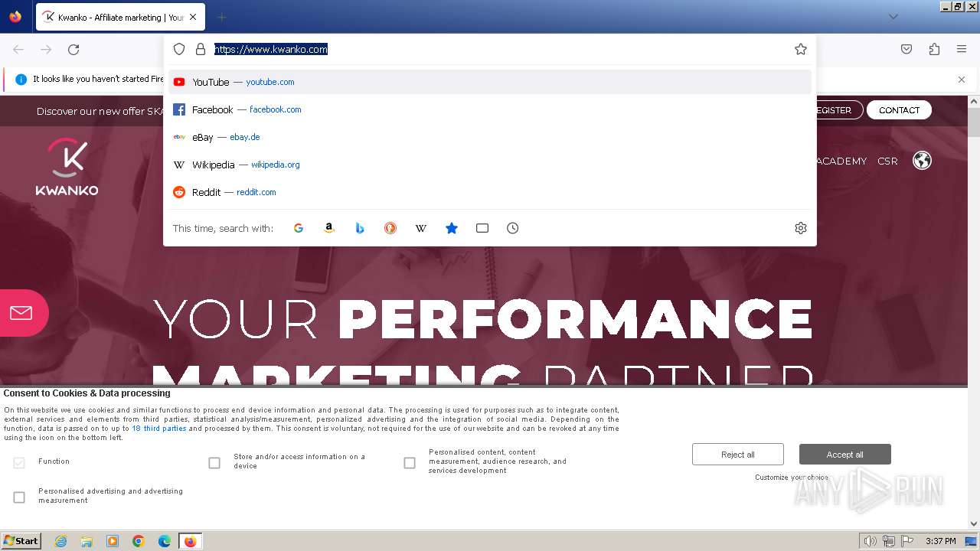Search this time with DuckDuckGo

tap(390, 228)
